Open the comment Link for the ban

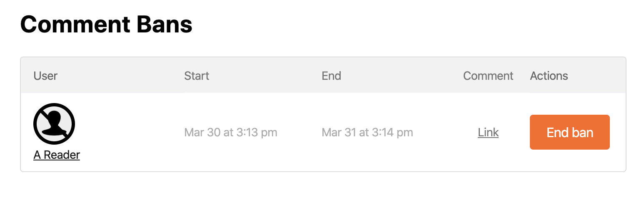point(488,133)
